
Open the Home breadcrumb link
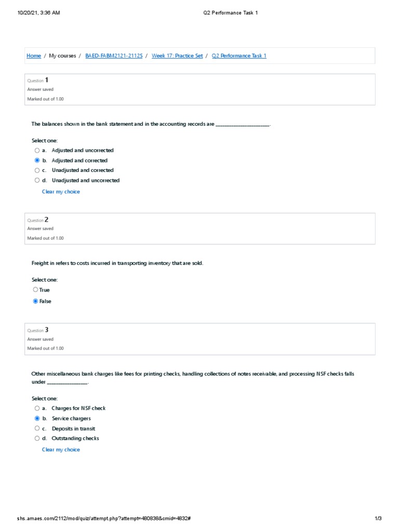[34, 56]
